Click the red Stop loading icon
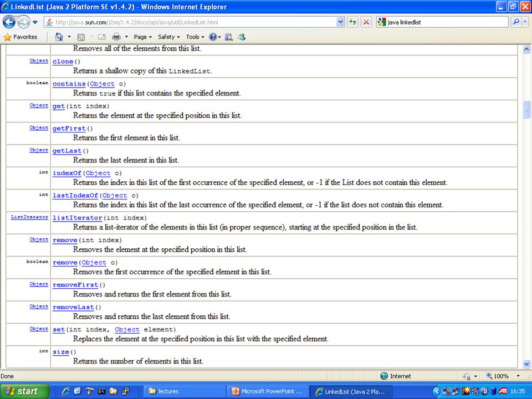 click(x=366, y=22)
